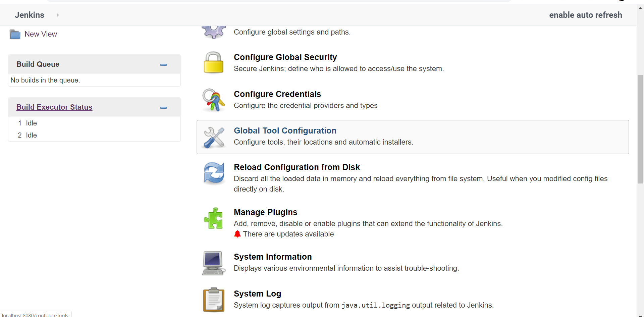Open Build Executor Status link

[x=54, y=107]
